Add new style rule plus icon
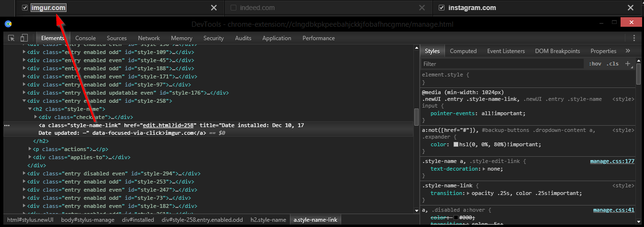Image resolution: width=644 pixels, height=227 pixels. tap(628, 64)
